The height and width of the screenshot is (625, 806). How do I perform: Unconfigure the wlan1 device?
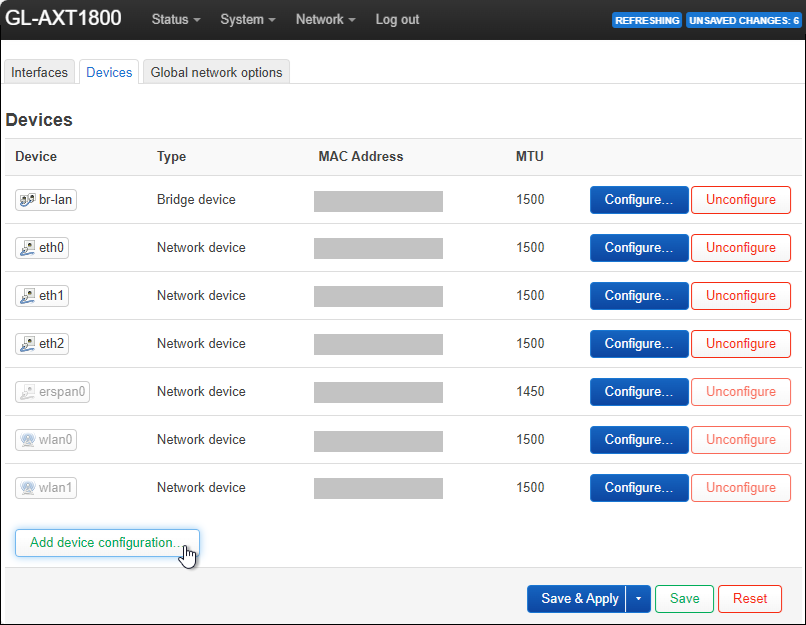(x=741, y=488)
